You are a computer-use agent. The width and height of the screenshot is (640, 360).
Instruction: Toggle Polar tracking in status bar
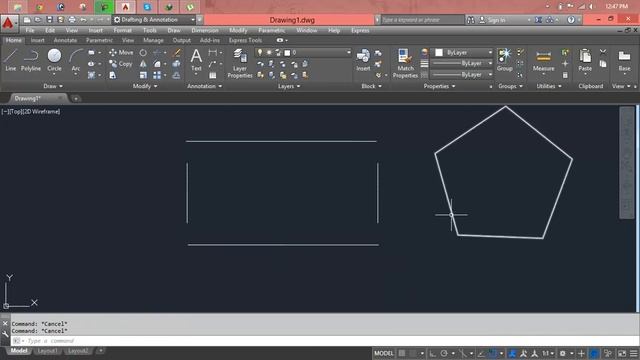[x=444, y=353]
